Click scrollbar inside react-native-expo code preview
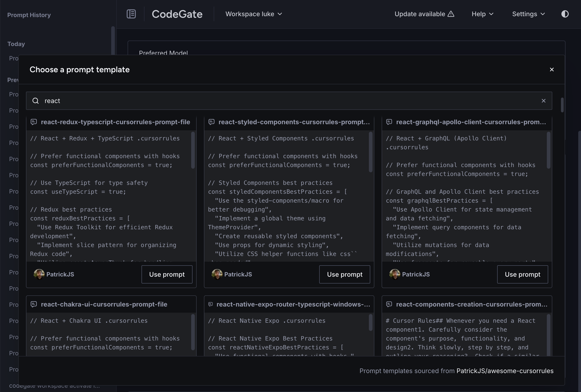This screenshot has width=581, height=392. point(371,322)
